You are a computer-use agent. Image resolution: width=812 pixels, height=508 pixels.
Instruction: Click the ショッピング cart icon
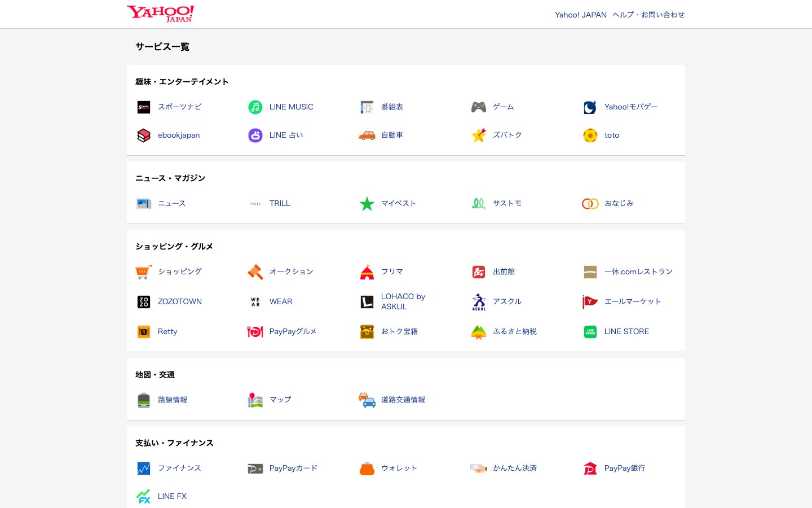point(144,272)
